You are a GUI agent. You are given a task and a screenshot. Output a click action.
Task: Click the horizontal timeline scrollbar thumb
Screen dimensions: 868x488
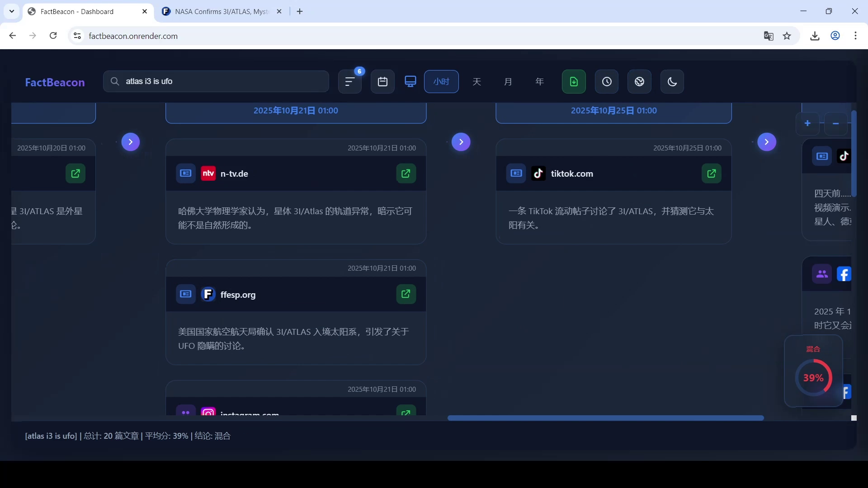(605, 418)
